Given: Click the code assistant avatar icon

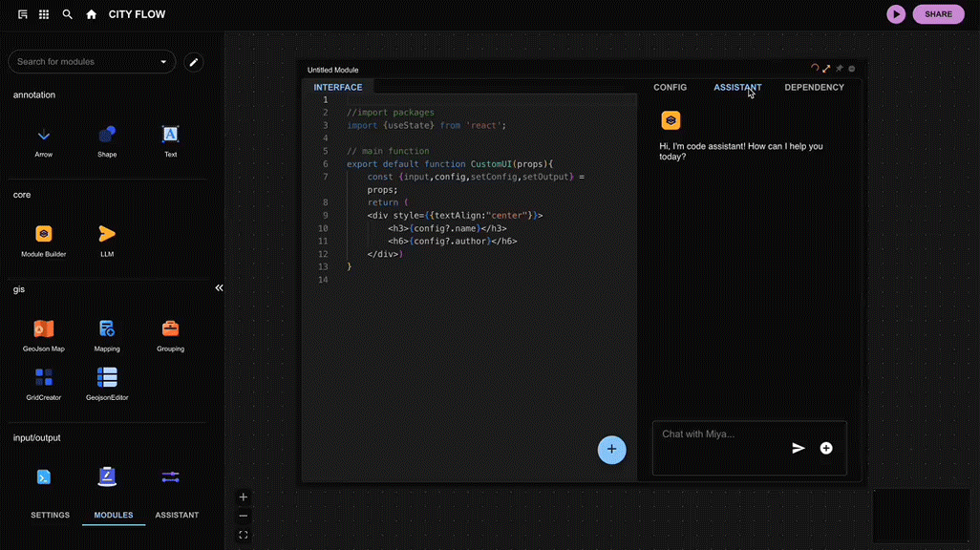Looking at the screenshot, I should [x=671, y=120].
